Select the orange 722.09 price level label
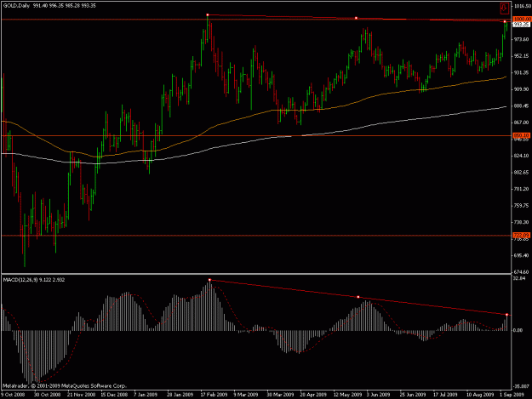 click(522, 236)
